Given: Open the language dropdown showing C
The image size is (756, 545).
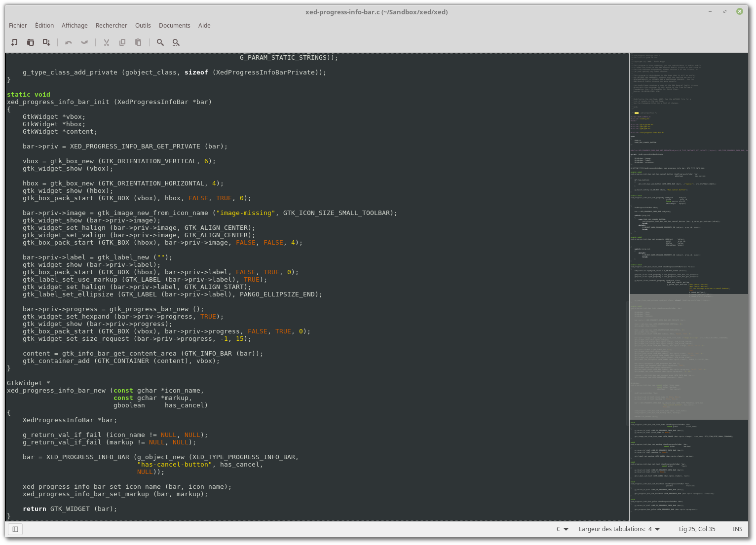Looking at the screenshot, I should pos(562,529).
